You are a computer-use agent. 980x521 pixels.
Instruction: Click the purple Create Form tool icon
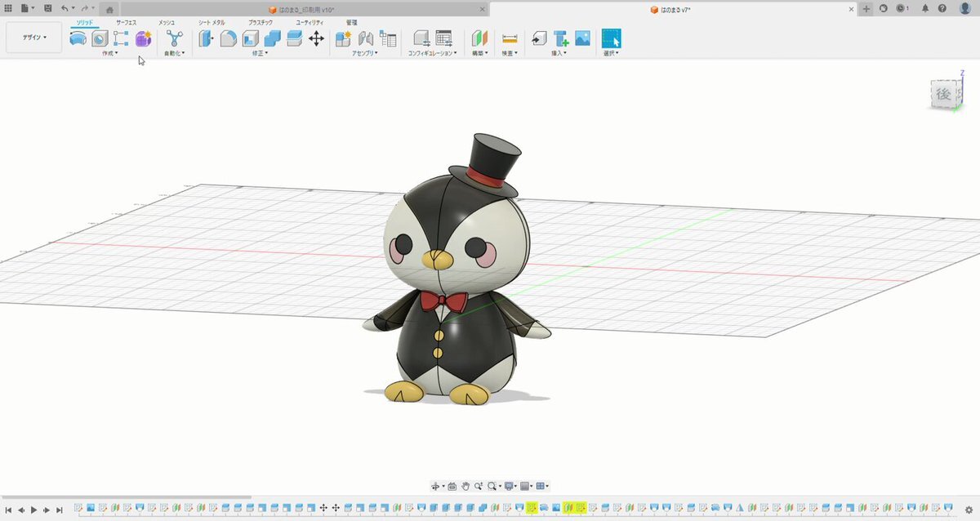point(143,38)
